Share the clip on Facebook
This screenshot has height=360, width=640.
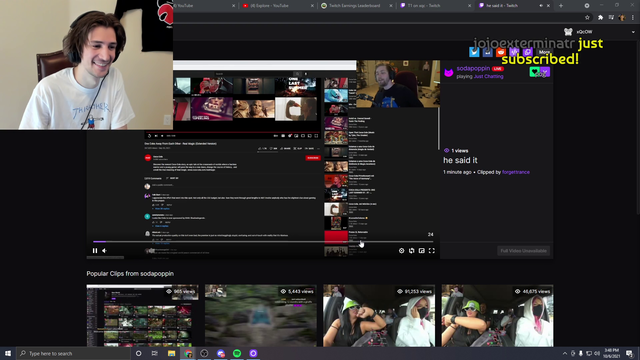coord(487,52)
